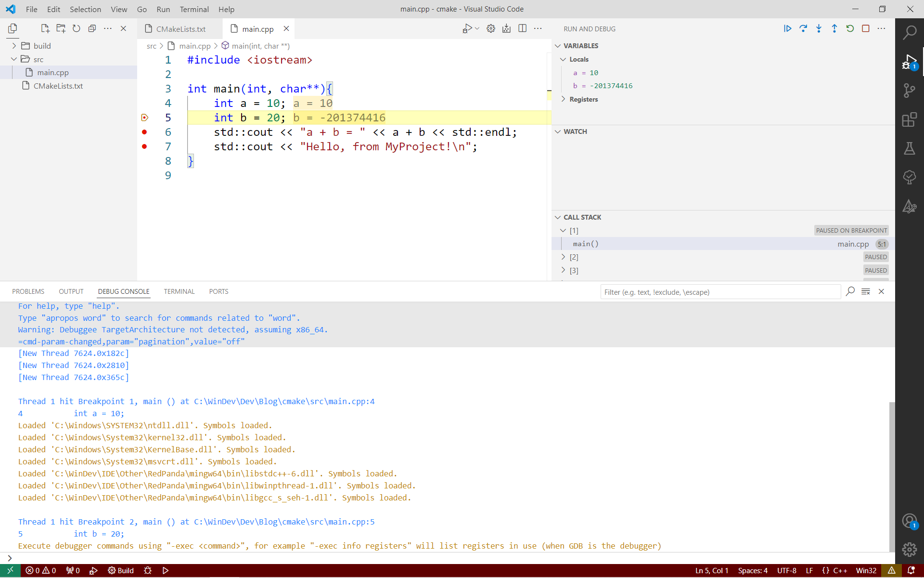Expand thread [2] in Call Stack
This screenshot has height=578, width=924.
pos(563,257)
